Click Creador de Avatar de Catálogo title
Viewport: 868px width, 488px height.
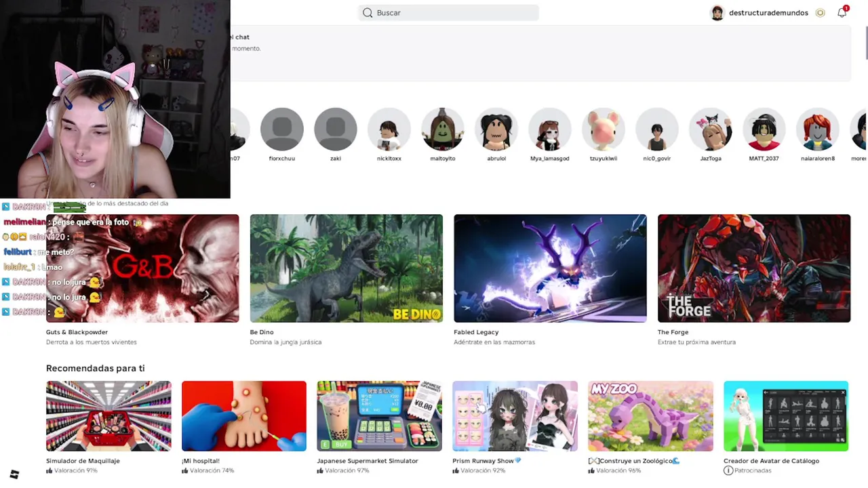(x=771, y=461)
